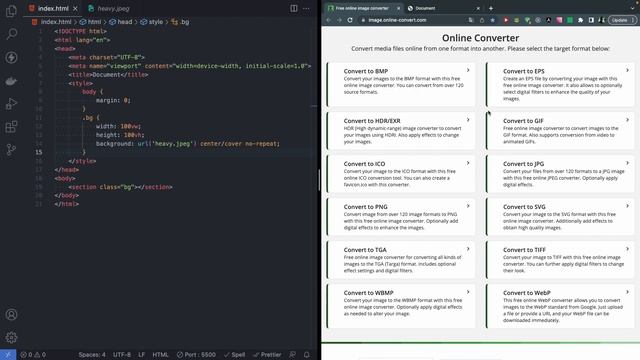Viewport: 640px width, 360px height.
Task: Change the LF end of line setting
Action: pos(141,355)
